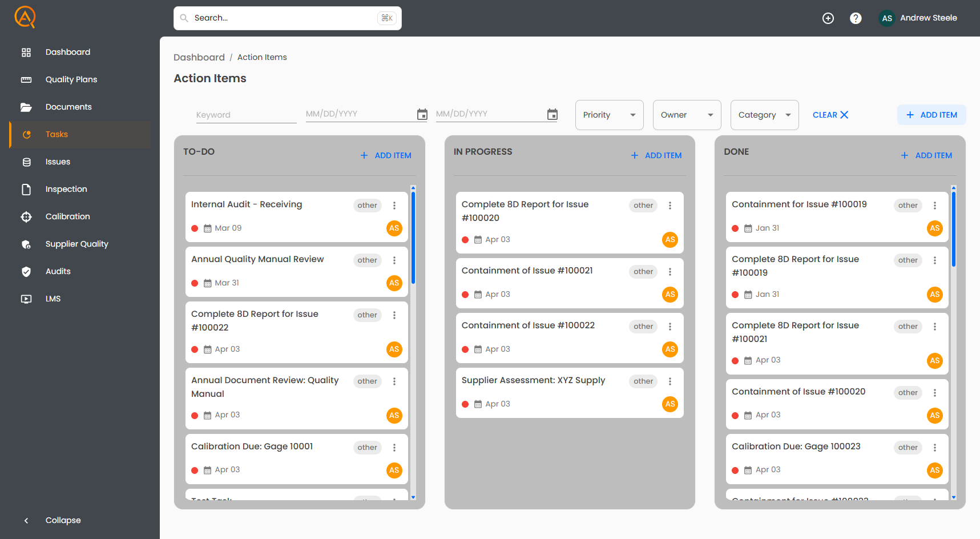The width and height of the screenshot is (980, 539).
Task: Open the first date picker calendar icon
Action: [x=422, y=114]
